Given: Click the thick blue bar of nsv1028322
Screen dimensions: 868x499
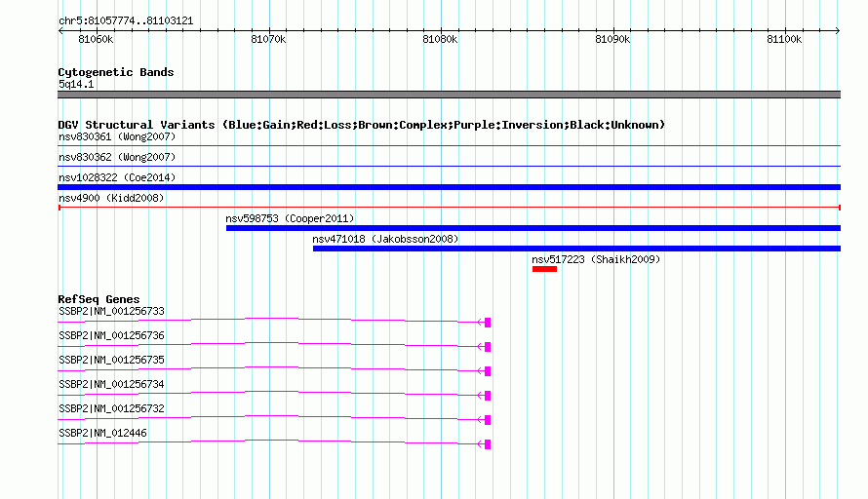Looking at the screenshot, I should 449,187.
